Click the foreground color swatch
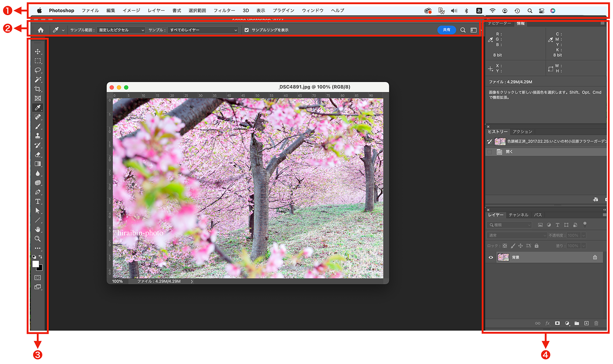This screenshot has width=613, height=364. pos(36,264)
